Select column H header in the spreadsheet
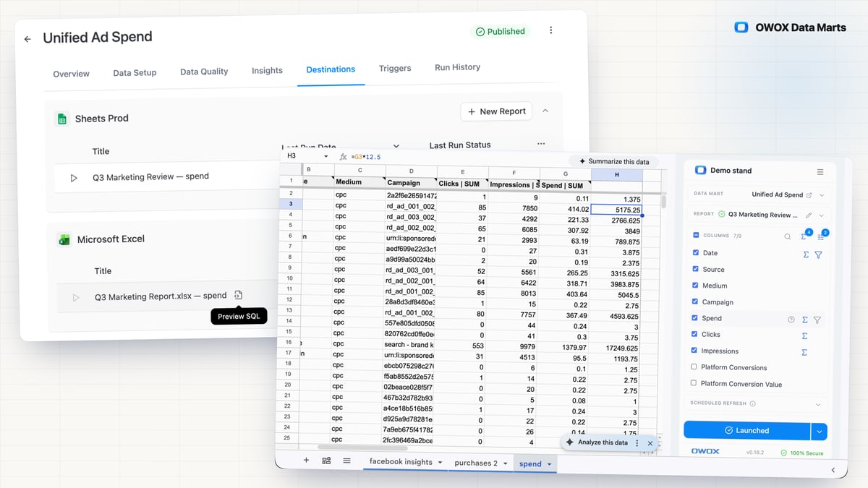This screenshot has width=868, height=488. coord(616,174)
